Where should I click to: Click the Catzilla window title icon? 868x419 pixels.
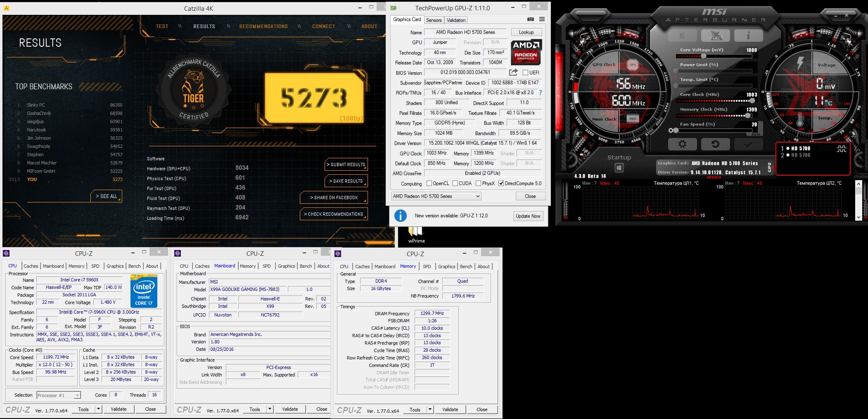6,8
